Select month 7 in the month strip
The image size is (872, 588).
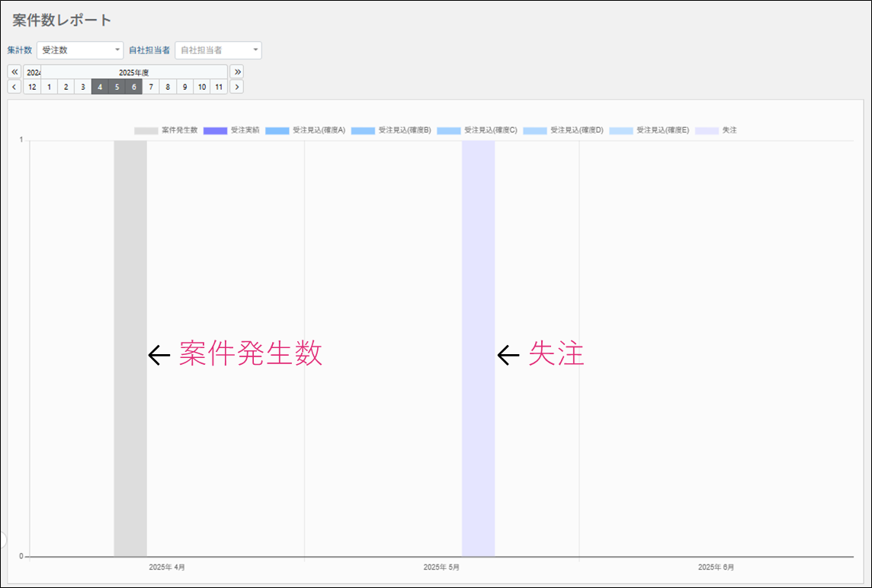click(151, 87)
